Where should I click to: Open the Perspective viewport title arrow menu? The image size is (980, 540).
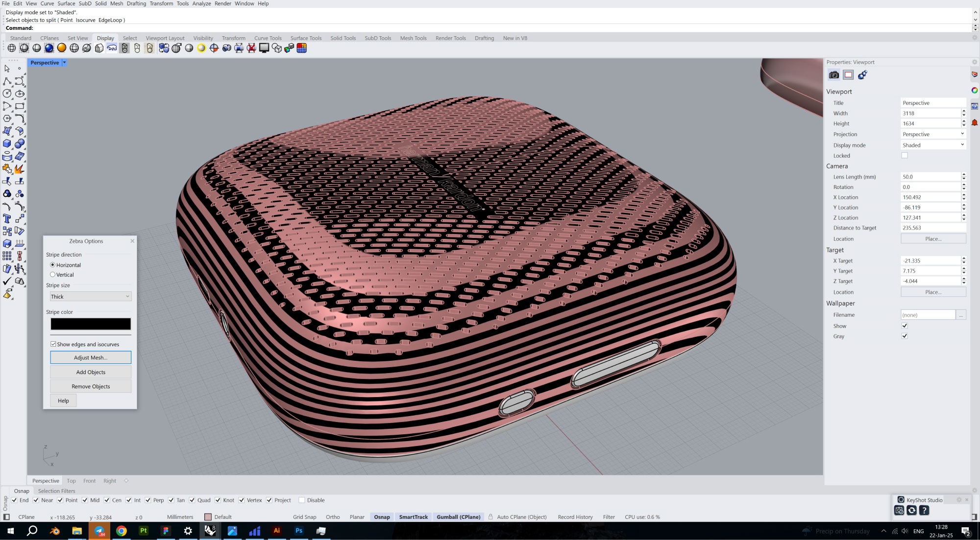pyautogui.click(x=64, y=63)
